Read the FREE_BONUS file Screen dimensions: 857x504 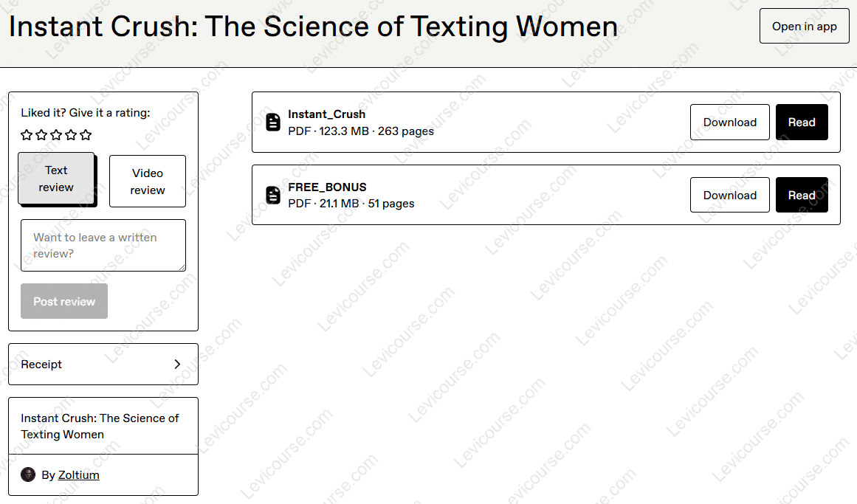(x=802, y=196)
